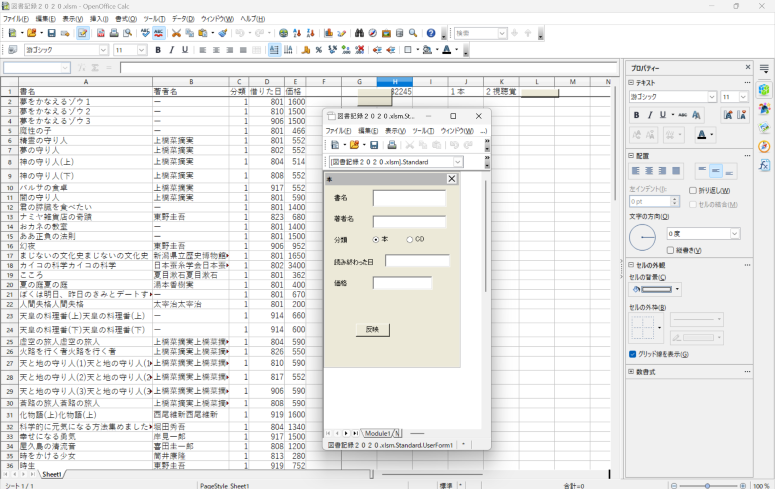
Task: Open the 挿入 menu
Action: click(x=99, y=19)
